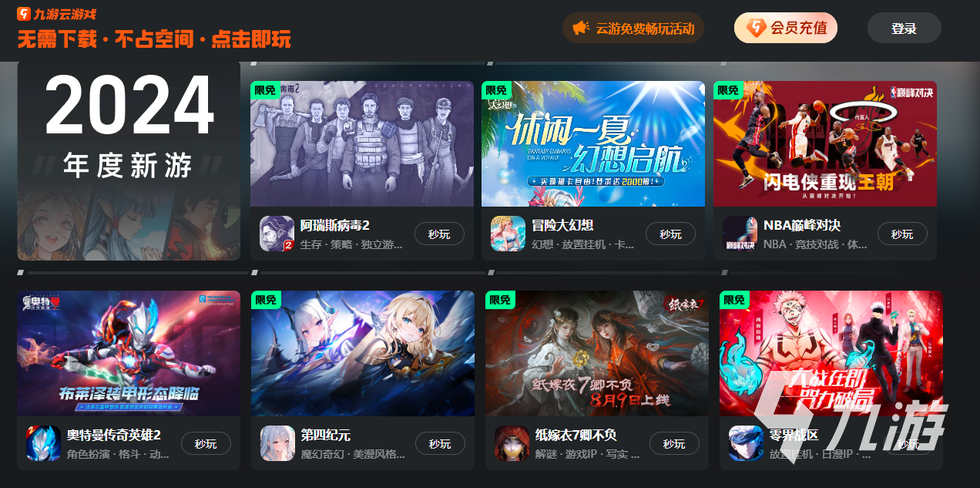Click the 九游云游戏 logo icon
This screenshot has height=488, width=980.
coord(24,14)
